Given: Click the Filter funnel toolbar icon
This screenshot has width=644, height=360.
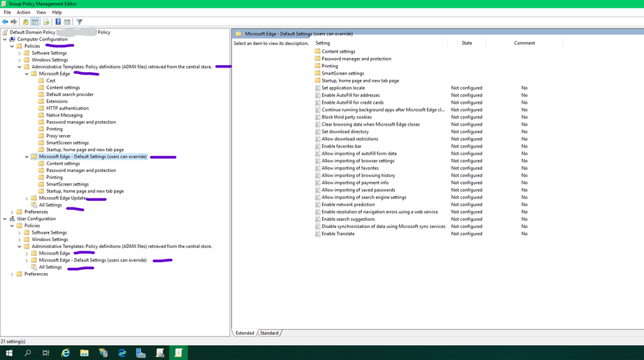Looking at the screenshot, I should click(x=79, y=22).
